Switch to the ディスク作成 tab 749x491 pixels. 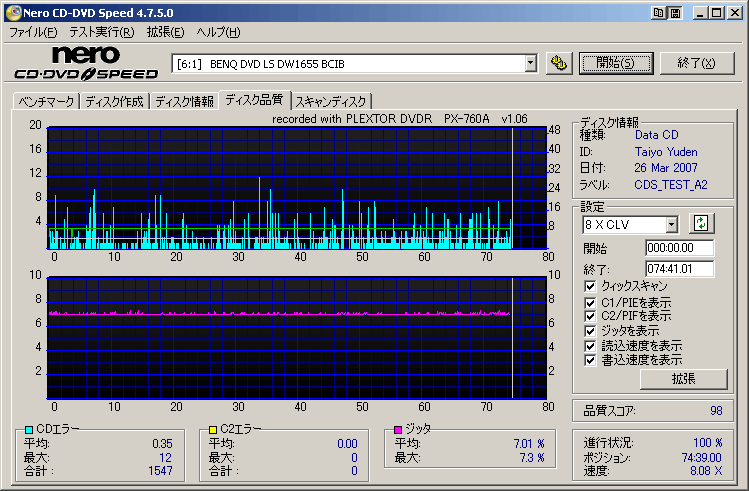pos(115,102)
